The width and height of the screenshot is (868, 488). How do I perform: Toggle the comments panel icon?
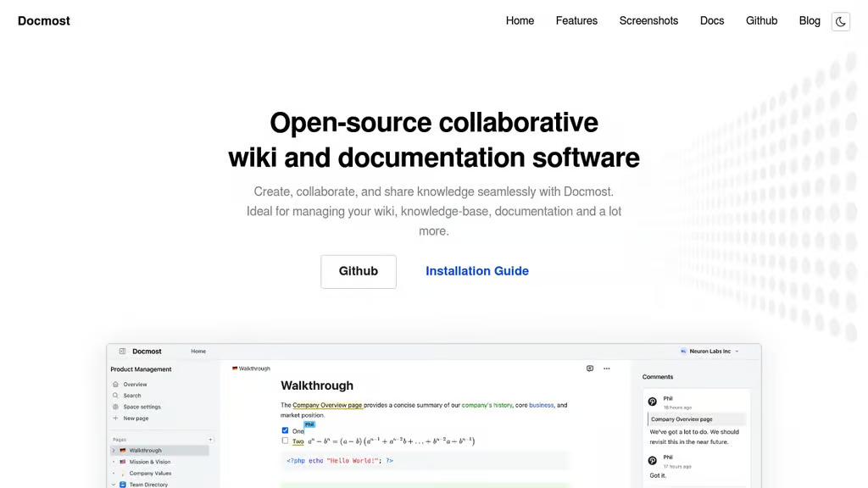[x=590, y=369]
